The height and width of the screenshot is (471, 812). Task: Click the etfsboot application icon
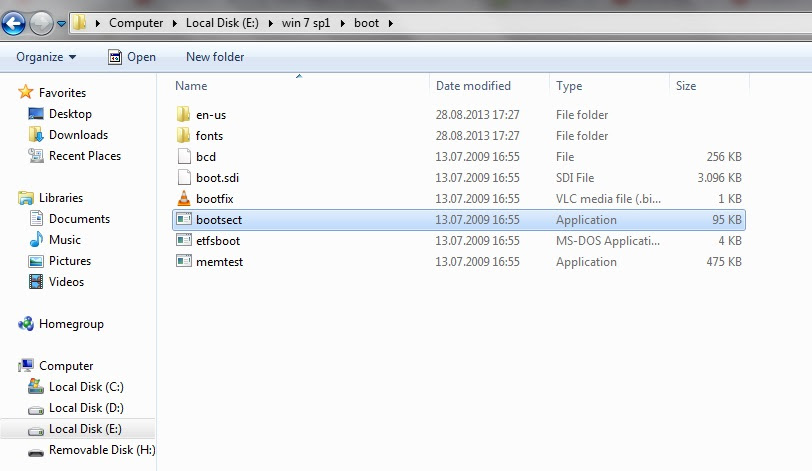click(x=184, y=241)
